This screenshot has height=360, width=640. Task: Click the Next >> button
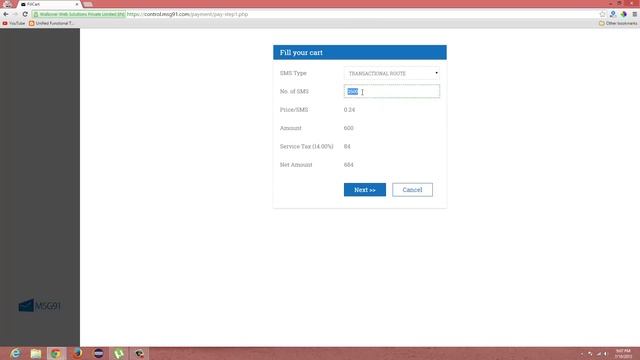(x=364, y=190)
